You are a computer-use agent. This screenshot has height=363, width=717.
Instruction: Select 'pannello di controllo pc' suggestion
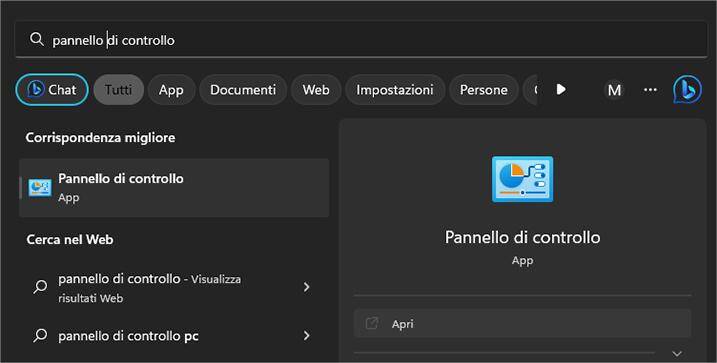[174, 336]
